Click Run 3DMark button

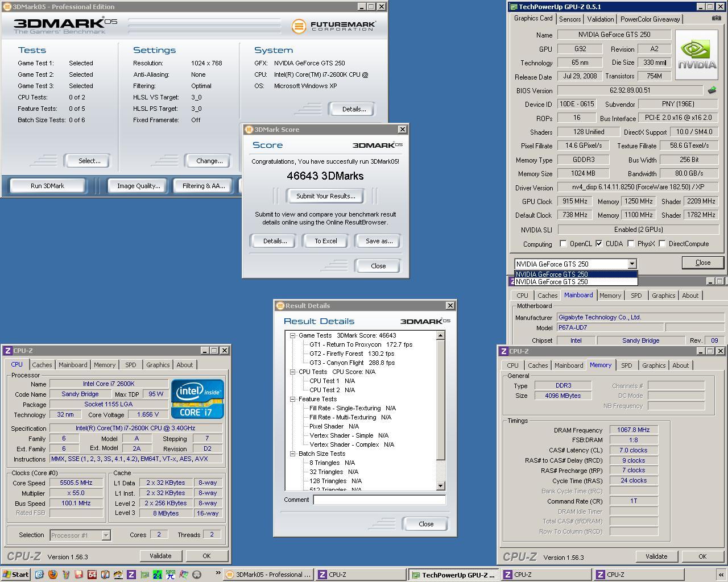coord(47,186)
